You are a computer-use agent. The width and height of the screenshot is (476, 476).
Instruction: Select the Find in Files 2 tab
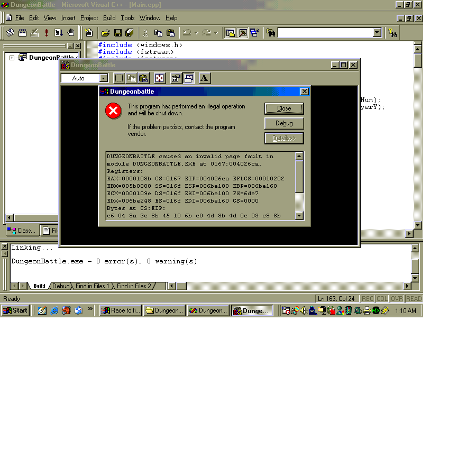pos(134,286)
